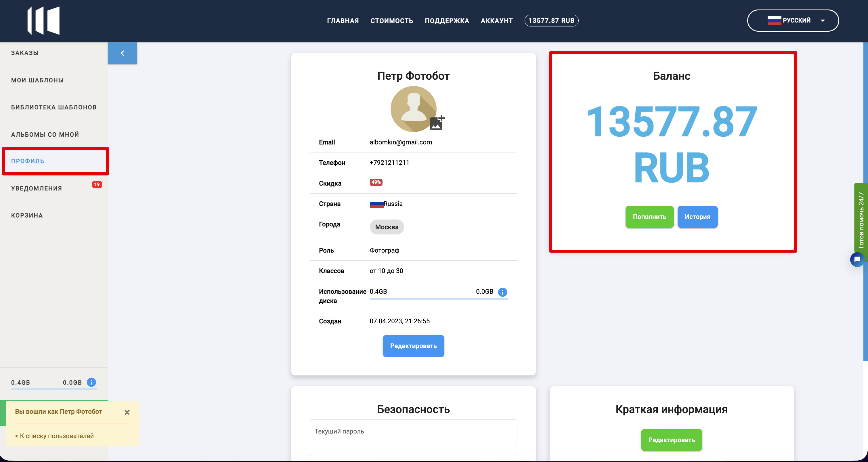Viewport: 868px width, 462px height.
Task: Click the Текущий пароль input field
Action: (413, 431)
